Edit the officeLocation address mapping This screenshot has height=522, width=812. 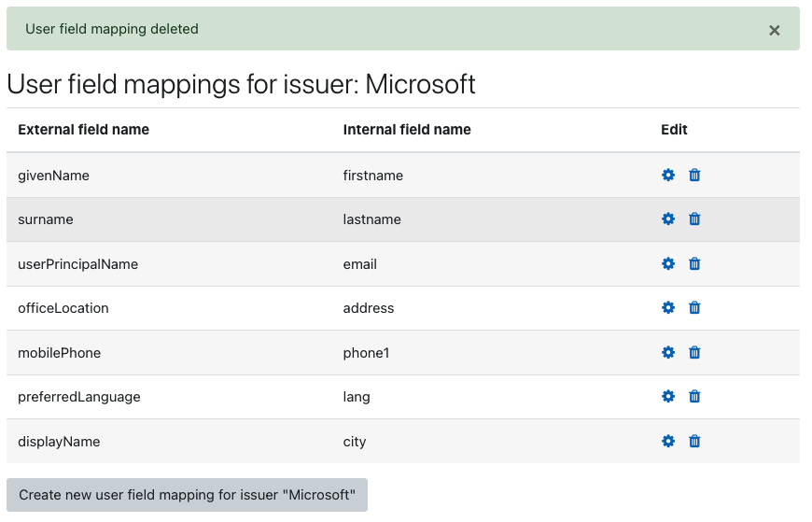point(668,308)
